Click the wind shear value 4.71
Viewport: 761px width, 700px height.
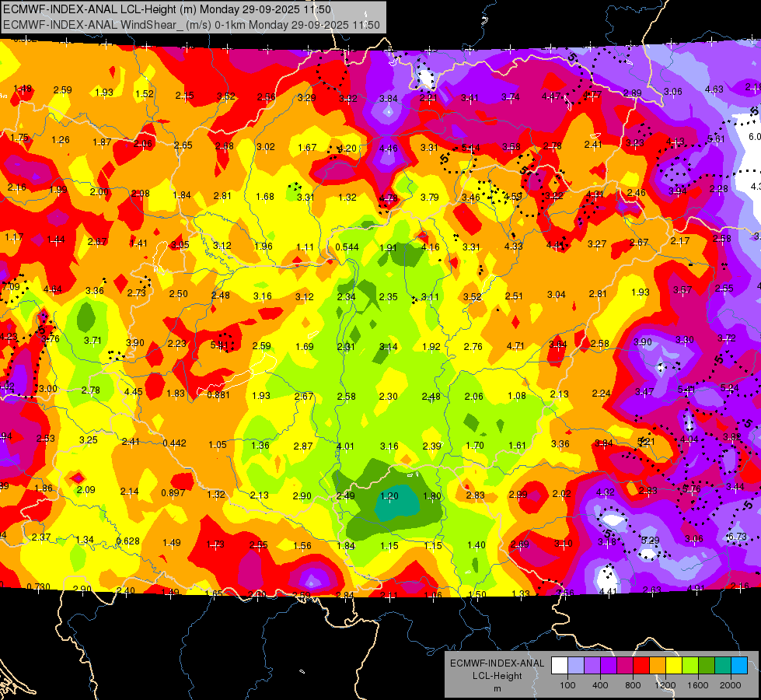[515, 346]
